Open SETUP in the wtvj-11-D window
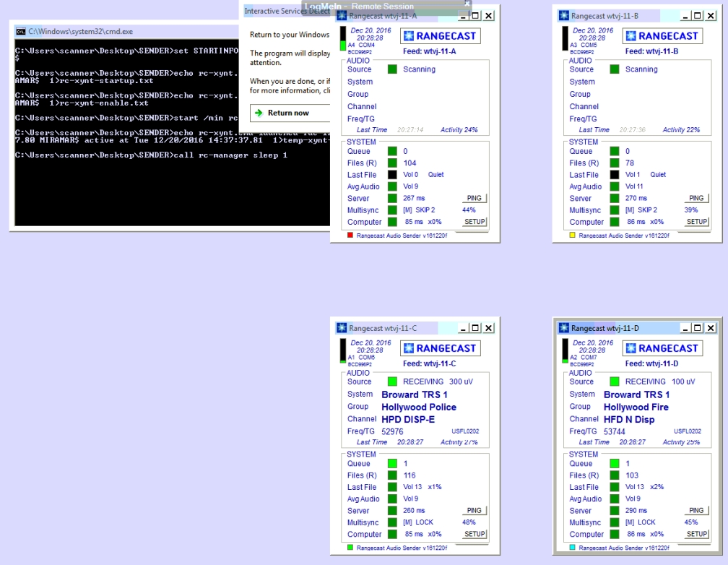728x565 pixels. [697, 534]
